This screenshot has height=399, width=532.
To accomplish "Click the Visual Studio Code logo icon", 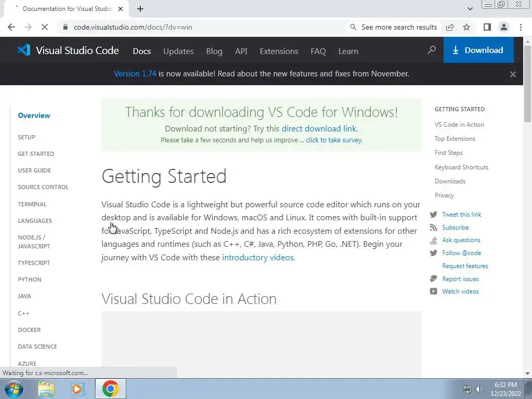I will 24,50.
